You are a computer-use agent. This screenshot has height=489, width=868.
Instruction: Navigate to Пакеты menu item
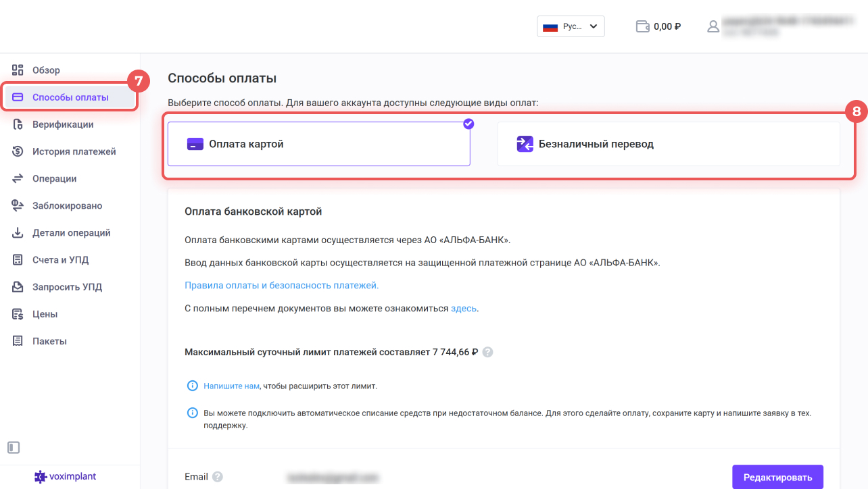click(x=49, y=341)
